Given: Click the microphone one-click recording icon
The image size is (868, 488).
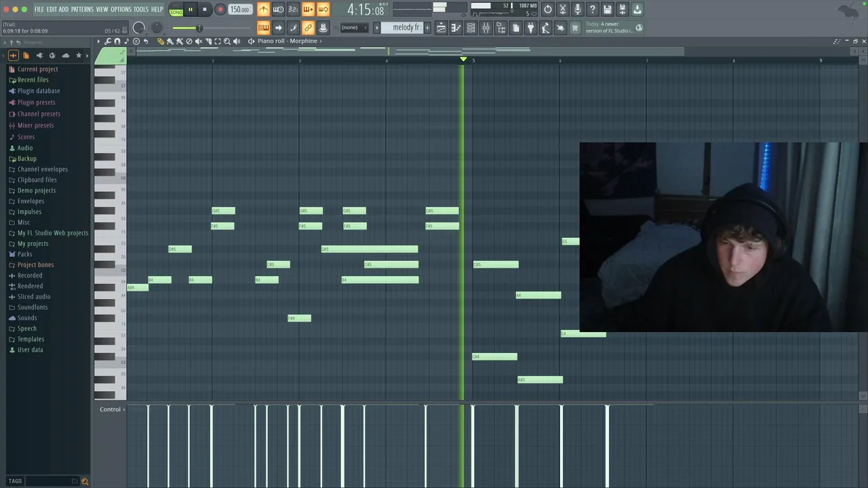Looking at the screenshot, I should tap(578, 9).
